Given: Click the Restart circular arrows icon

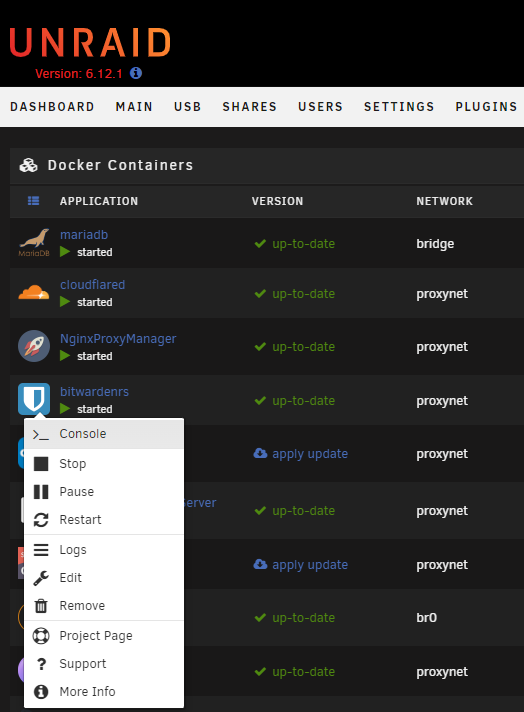Looking at the screenshot, I should pyautogui.click(x=41, y=520).
